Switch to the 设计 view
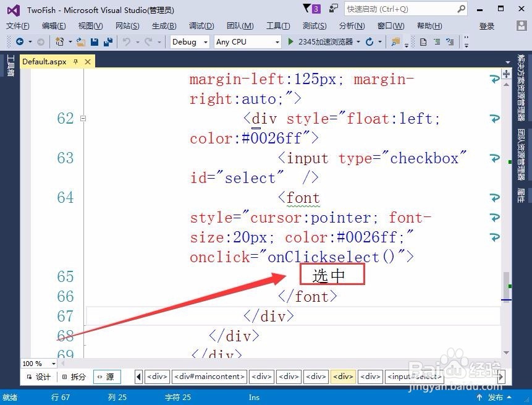The image size is (532, 405). point(40,377)
